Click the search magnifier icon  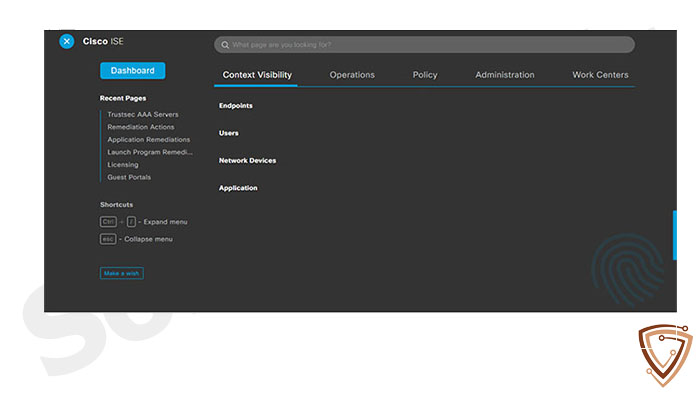225,45
